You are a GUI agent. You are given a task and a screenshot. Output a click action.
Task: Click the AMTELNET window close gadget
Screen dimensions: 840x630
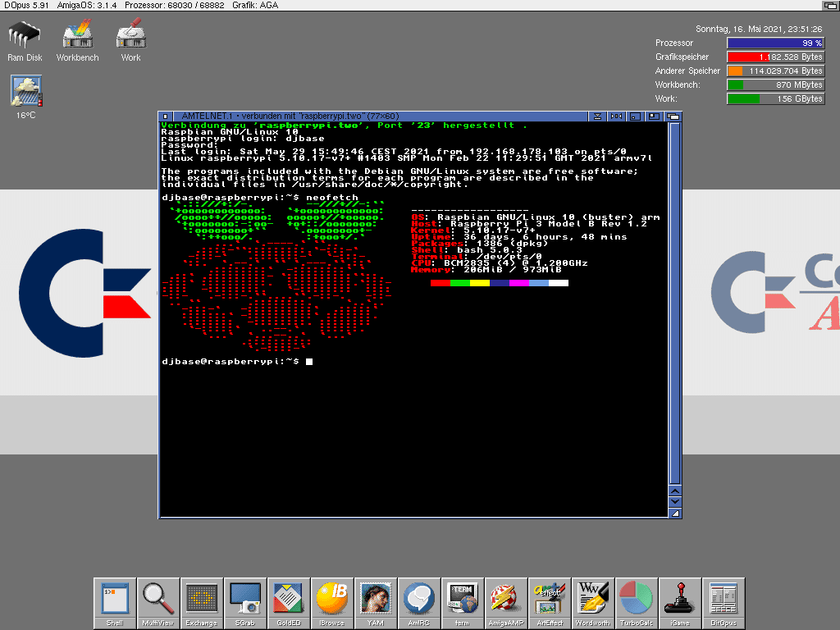166,116
